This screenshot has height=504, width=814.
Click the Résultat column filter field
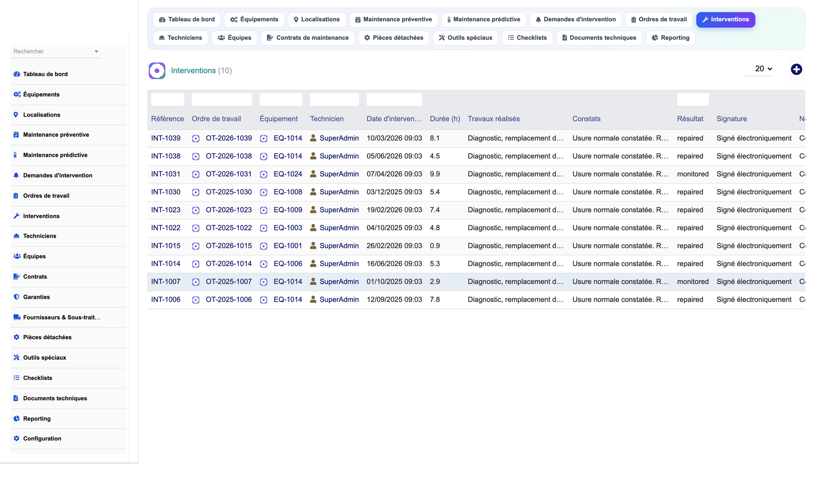click(693, 100)
